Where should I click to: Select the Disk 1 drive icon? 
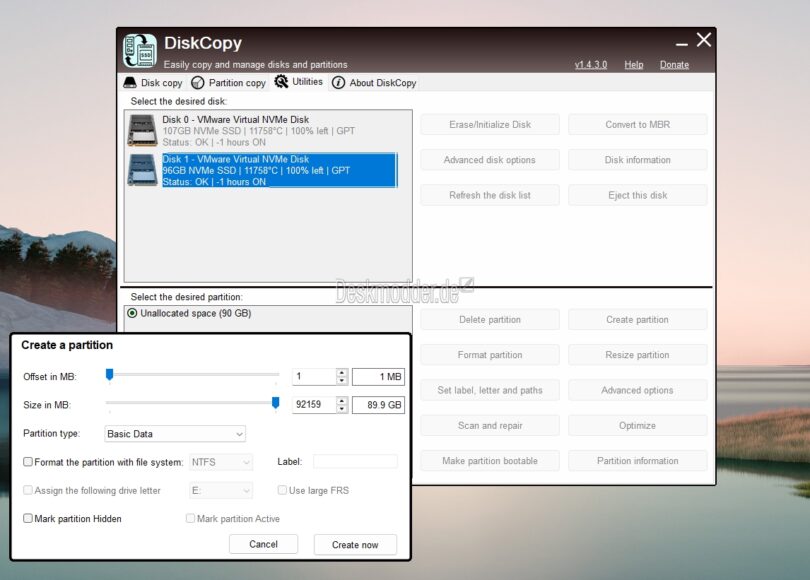[x=143, y=170]
